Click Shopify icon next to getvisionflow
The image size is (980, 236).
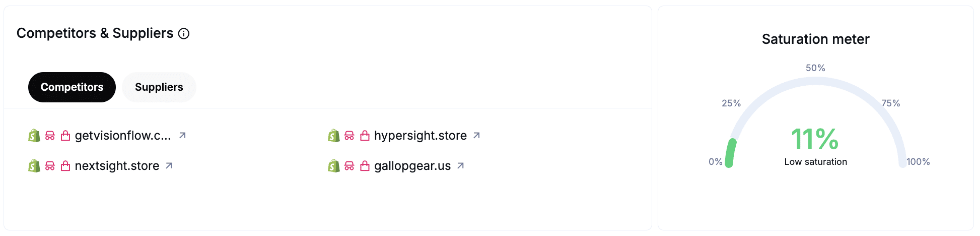(x=34, y=136)
